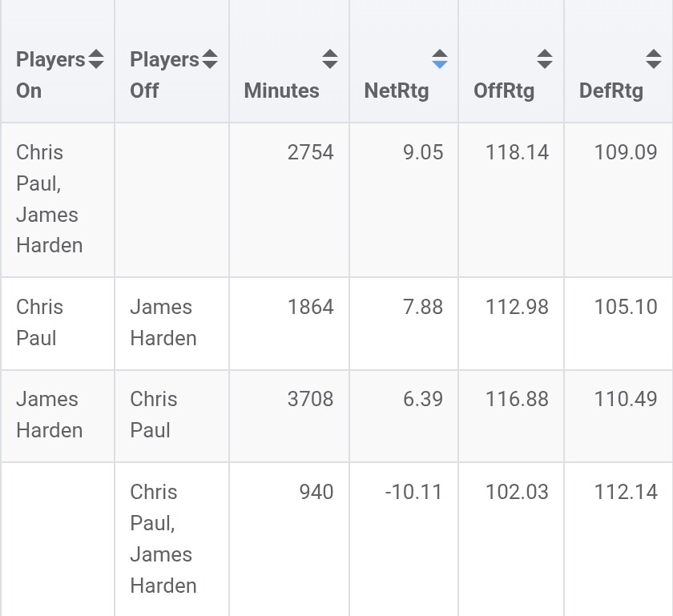Click the Players Off sort arrows icon

pyautogui.click(x=210, y=58)
